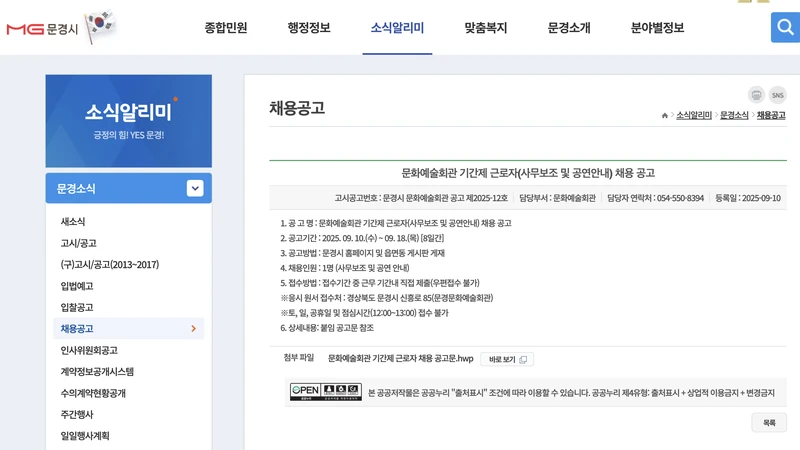800x450 pixels.
Task: Click the print icon above breadcrumb
Action: click(x=756, y=95)
